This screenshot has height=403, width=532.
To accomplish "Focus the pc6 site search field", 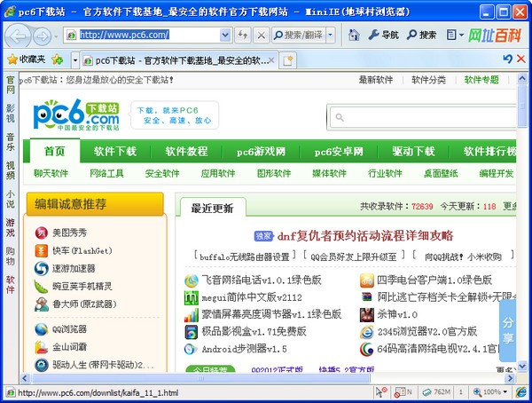I will point(422,117).
